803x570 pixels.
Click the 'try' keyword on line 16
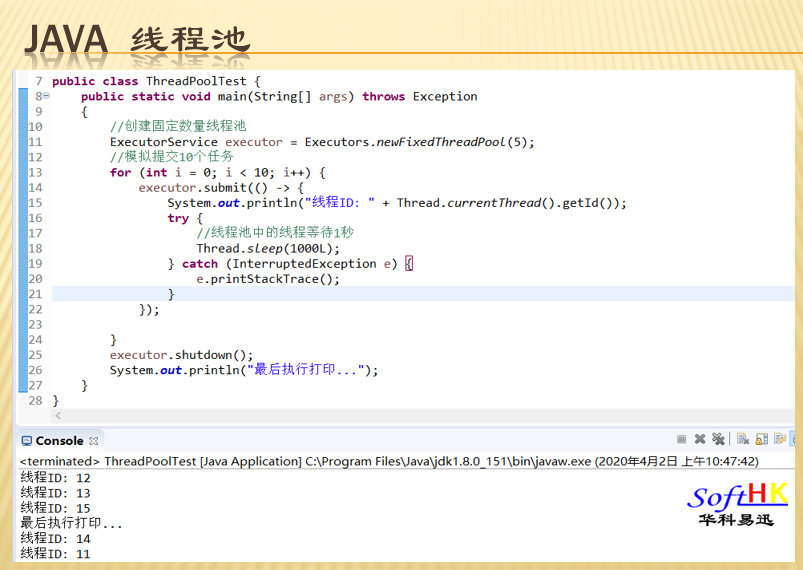(178, 218)
